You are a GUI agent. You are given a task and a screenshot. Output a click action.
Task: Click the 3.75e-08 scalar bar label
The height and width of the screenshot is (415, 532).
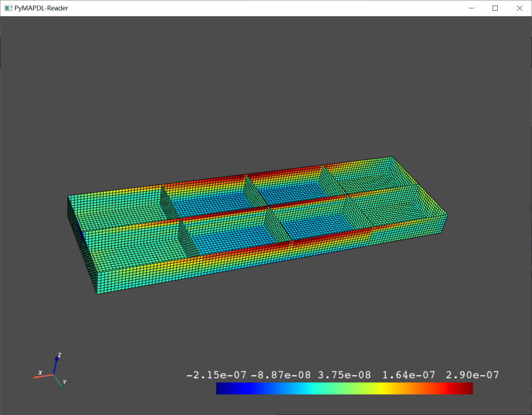(344, 375)
